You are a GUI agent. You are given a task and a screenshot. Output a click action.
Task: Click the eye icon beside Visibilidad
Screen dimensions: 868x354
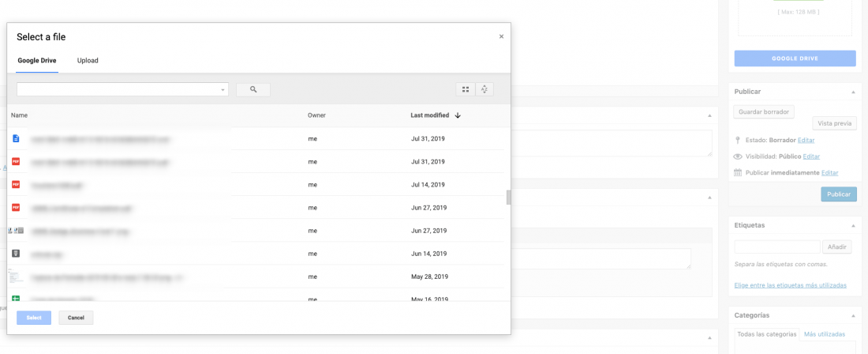(737, 156)
